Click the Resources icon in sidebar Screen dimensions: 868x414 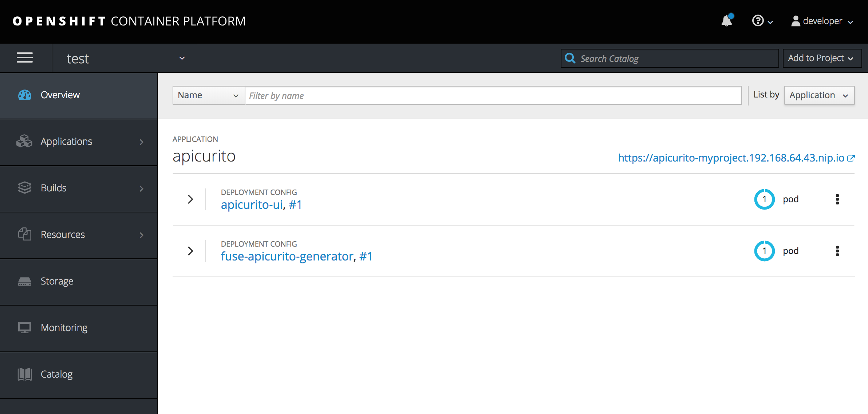tap(24, 234)
